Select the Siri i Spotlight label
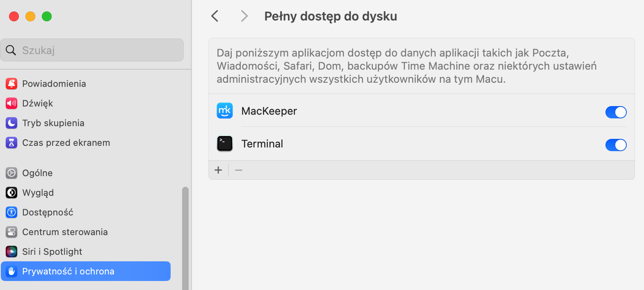This screenshot has width=644, height=290. tap(52, 252)
